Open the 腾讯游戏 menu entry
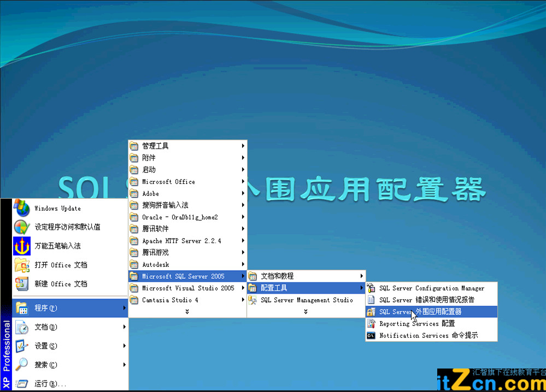Viewport: 546px width, 392px height. pyautogui.click(x=187, y=253)
